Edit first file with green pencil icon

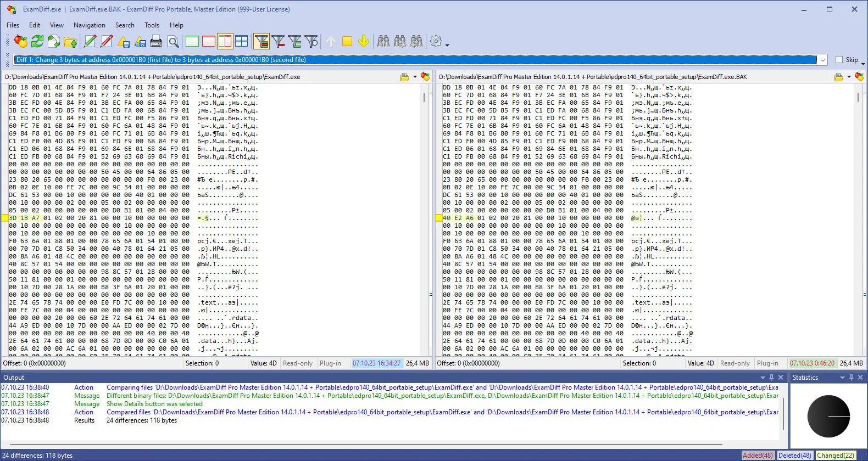click(x=90, y=41)
